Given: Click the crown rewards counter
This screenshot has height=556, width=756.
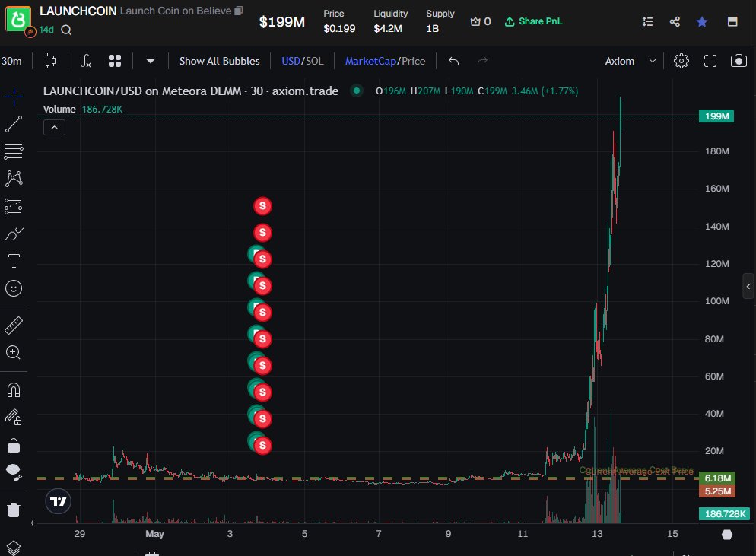Looking at the screenshot, I should [480, 21].
